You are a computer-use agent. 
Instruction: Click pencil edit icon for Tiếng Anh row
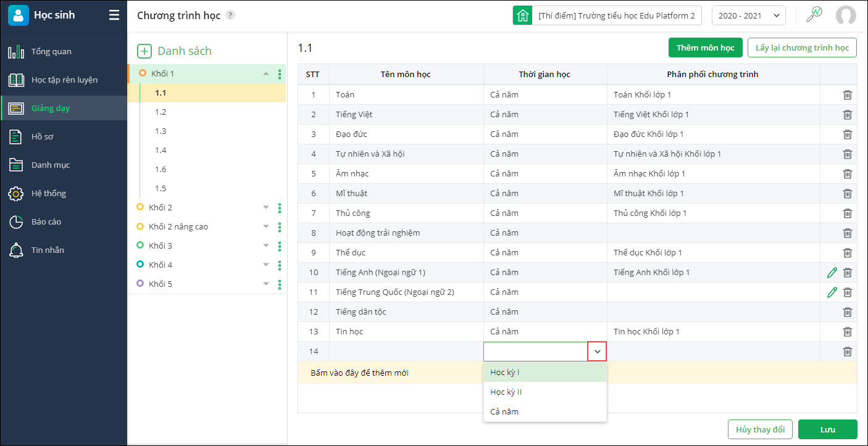832,273
